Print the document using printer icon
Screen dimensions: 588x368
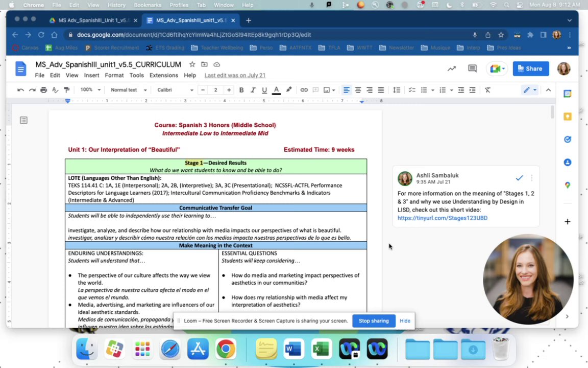43,90
